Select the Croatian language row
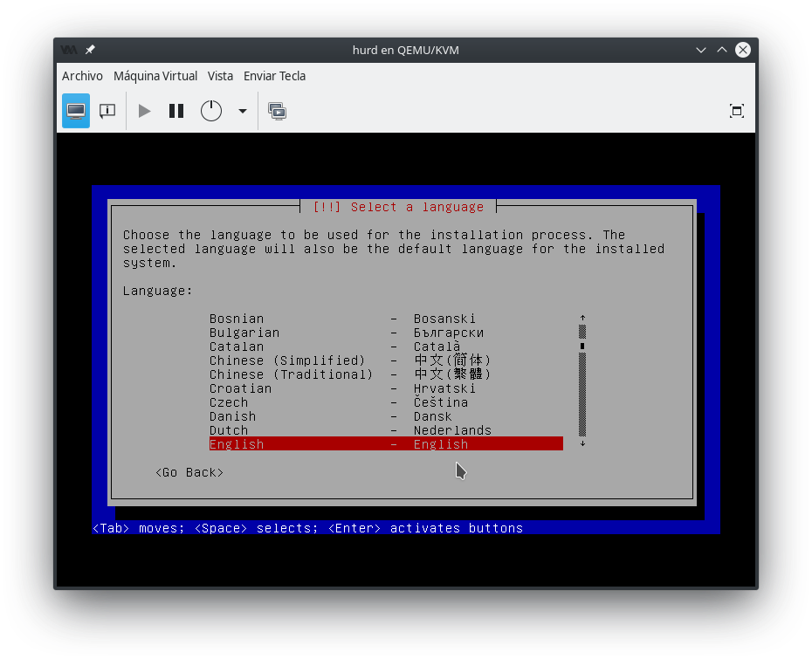812x659 pixels. tap(386, 388)
